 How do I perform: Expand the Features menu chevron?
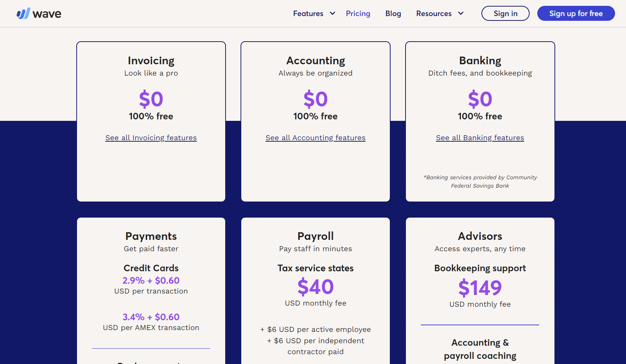[333, 14]
